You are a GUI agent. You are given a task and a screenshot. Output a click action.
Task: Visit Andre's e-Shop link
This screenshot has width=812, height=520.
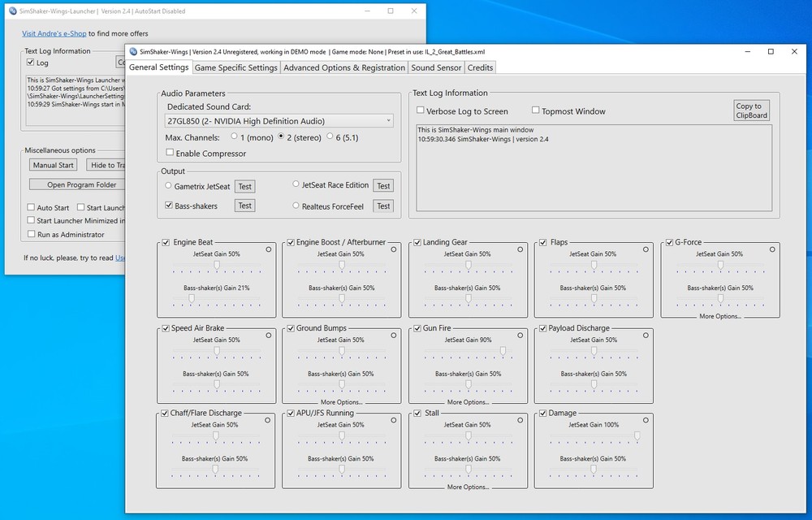pos(53,32)
